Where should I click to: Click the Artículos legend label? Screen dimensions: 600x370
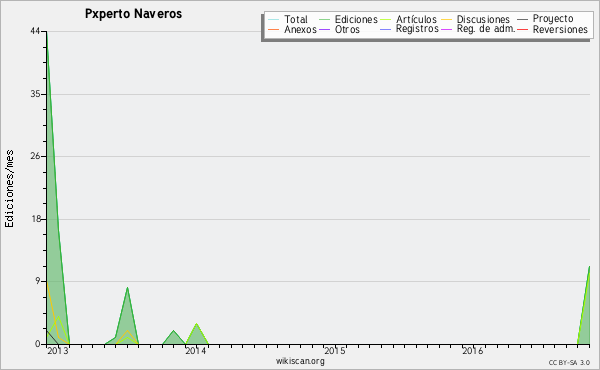click(x=416, y=19)
